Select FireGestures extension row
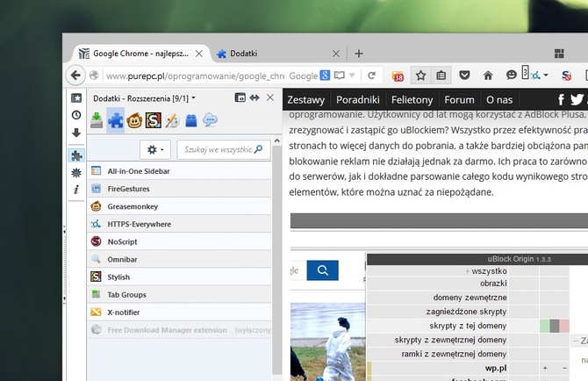This screenshot has width=588, height=381. pos(179,189)
